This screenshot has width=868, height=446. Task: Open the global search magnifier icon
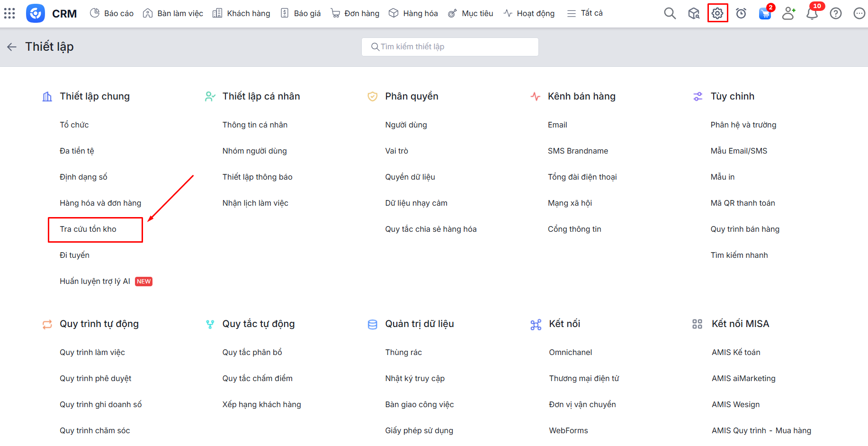(x=670, y=13)
